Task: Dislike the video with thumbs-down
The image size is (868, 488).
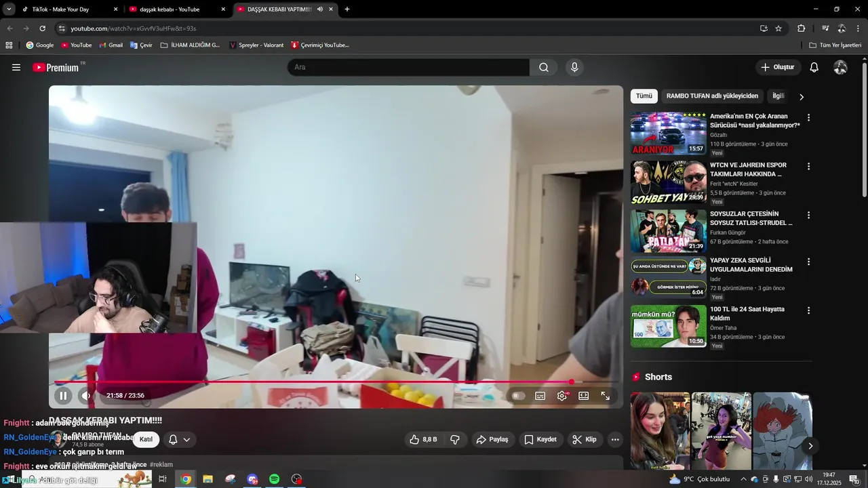Action: point(455,439)
